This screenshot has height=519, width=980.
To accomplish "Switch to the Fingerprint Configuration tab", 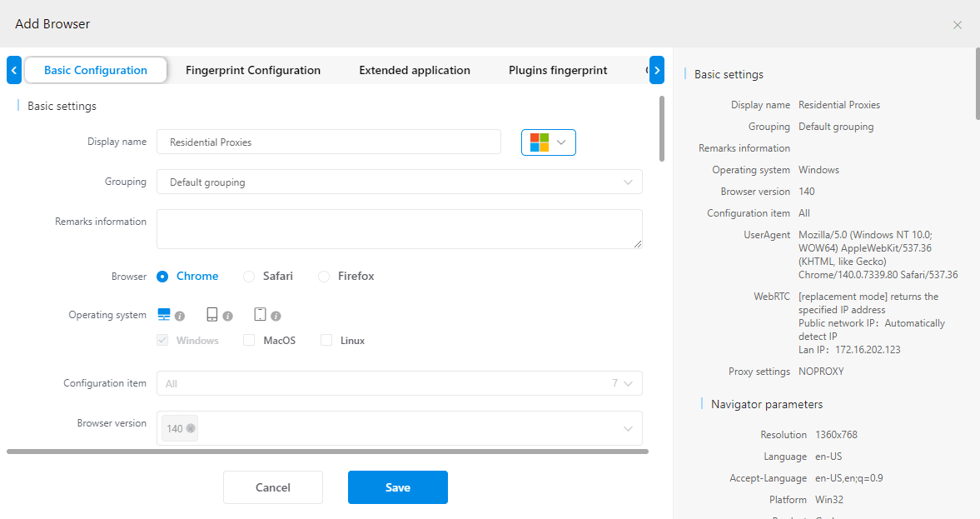I will coord(253,70).
